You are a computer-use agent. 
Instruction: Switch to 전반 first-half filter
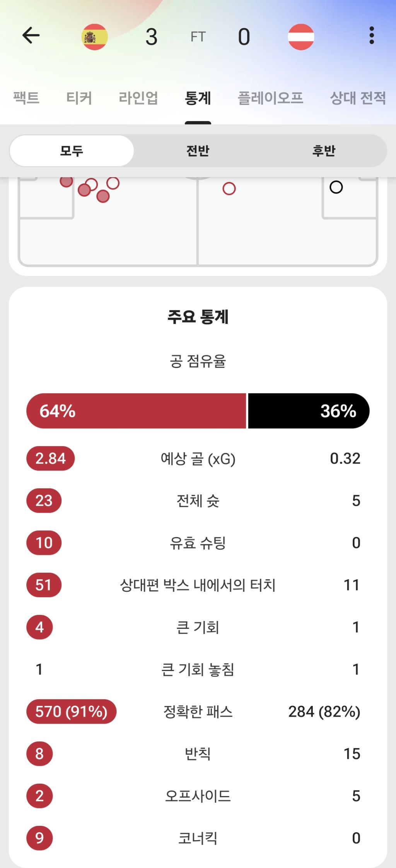[x=198, y=151]
